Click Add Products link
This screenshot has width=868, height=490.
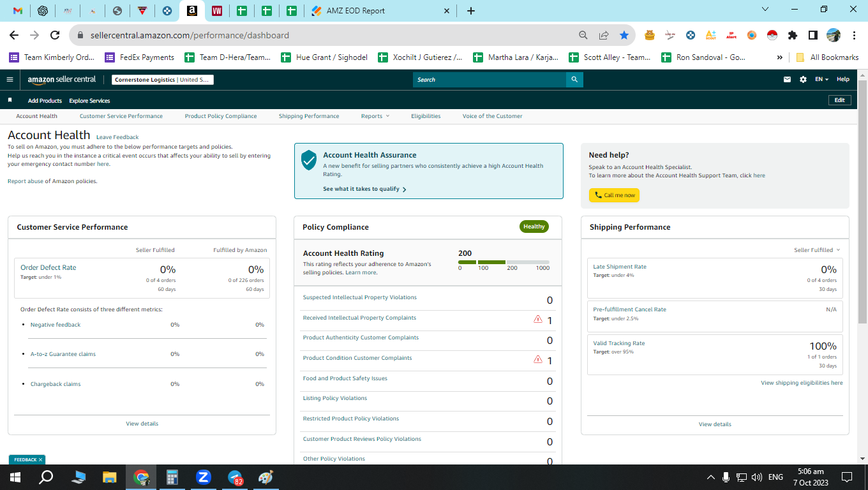45,101
